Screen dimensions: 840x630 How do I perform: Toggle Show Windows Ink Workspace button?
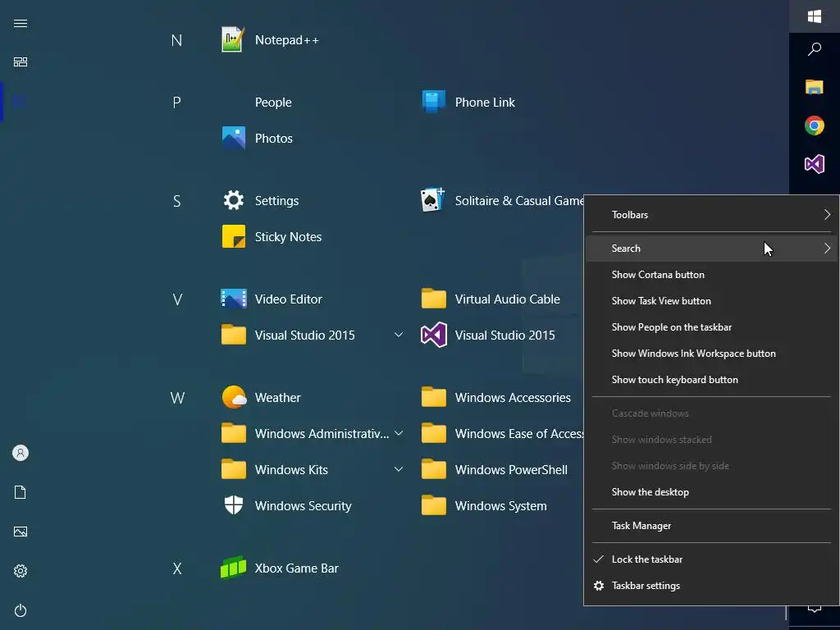[x=711, y=354]
